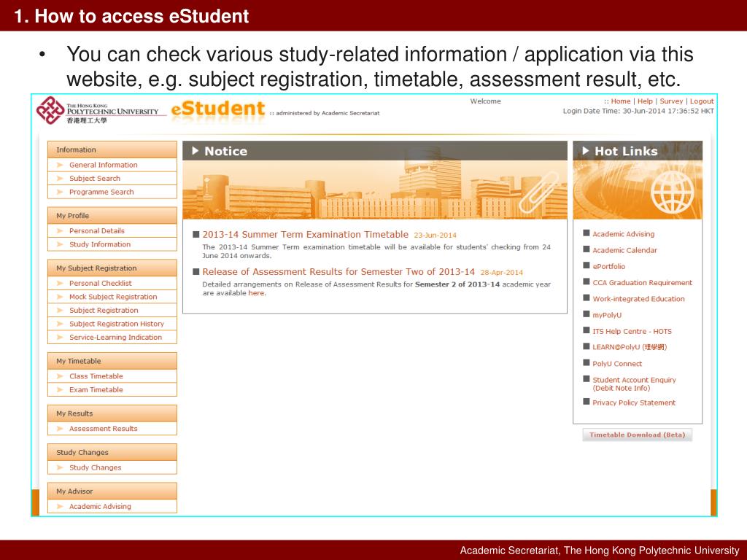Open Academic Advising in Hot Links
This screenshot has height=560, width=747.
point(624,234)
